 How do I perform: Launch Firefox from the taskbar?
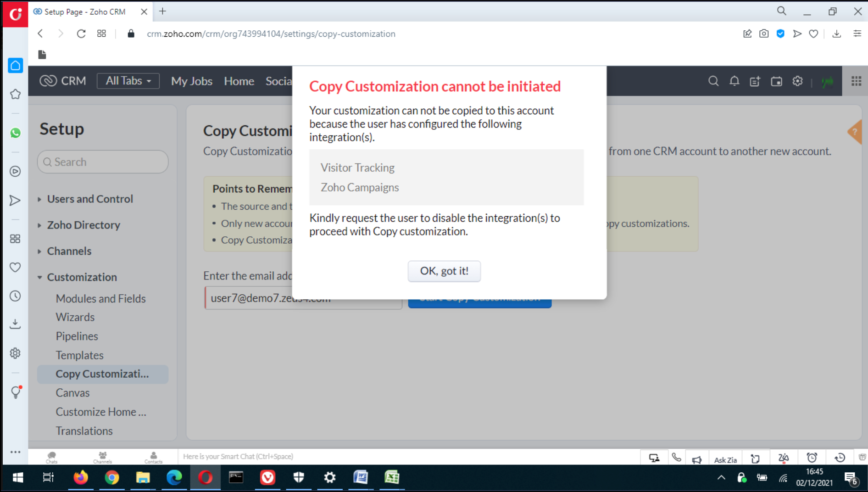[81, 478]
